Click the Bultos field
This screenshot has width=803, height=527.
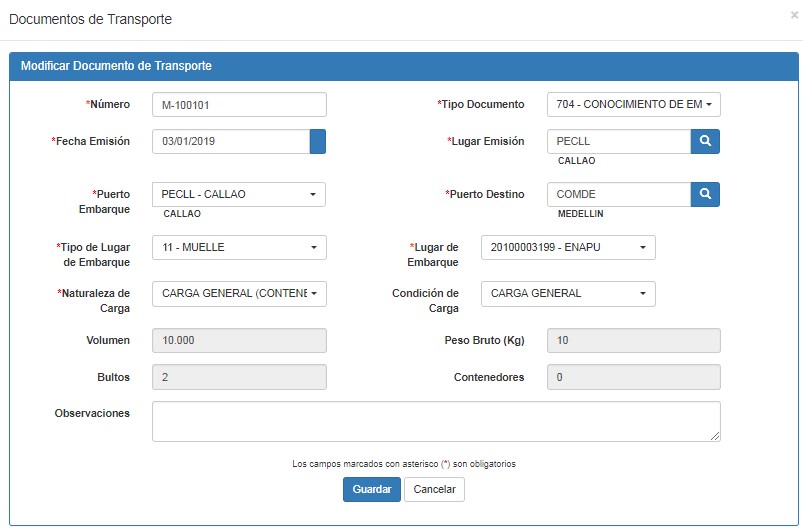[x=239, y=377]
